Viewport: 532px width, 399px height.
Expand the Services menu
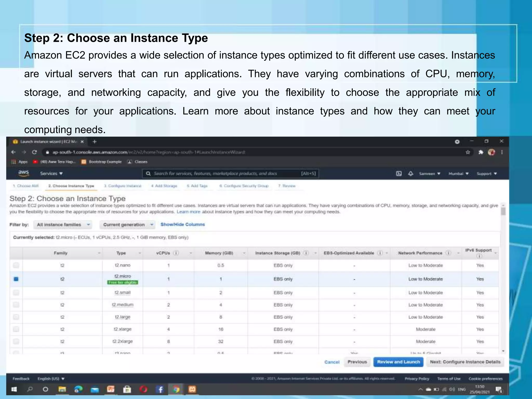click(51, 174)
